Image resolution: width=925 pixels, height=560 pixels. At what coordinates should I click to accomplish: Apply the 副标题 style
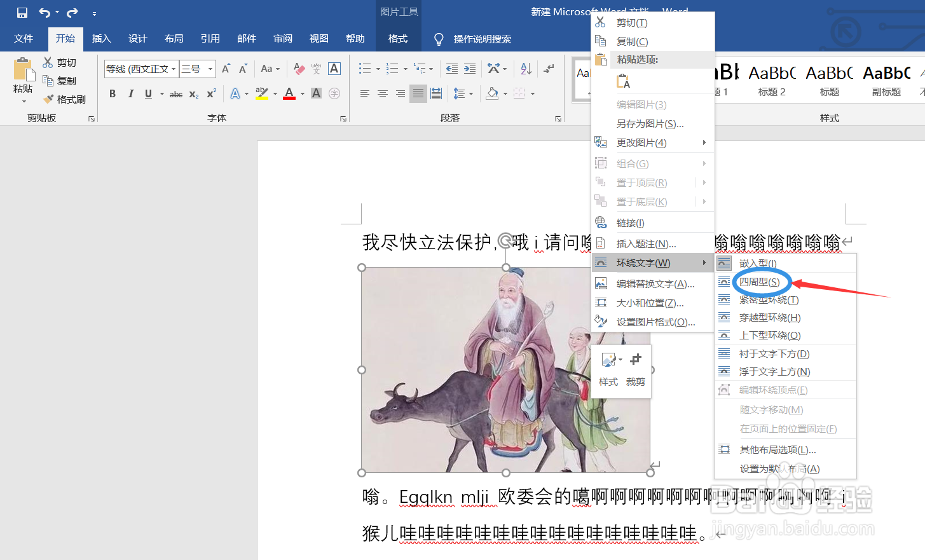[887, 81]
